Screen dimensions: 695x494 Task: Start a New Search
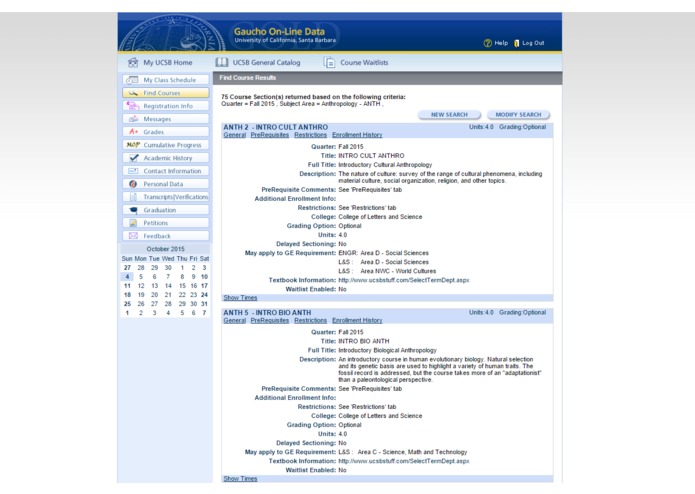click(x=449, y=115)
